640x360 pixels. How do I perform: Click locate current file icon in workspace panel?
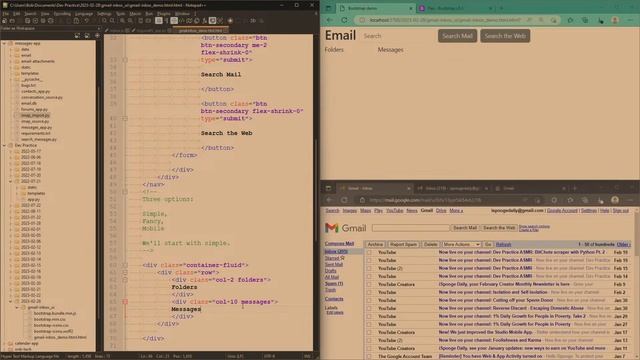tap(97, 36)
